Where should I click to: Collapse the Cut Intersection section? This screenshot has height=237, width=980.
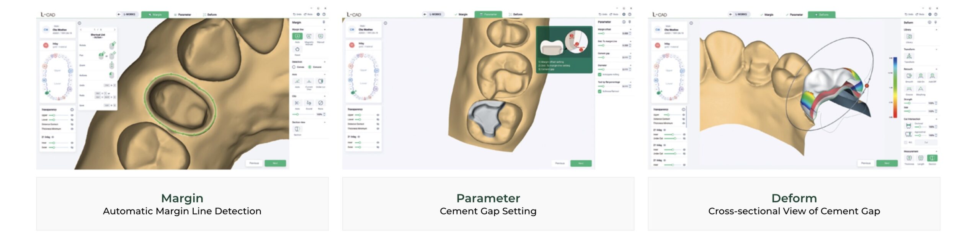pos(936,119)
